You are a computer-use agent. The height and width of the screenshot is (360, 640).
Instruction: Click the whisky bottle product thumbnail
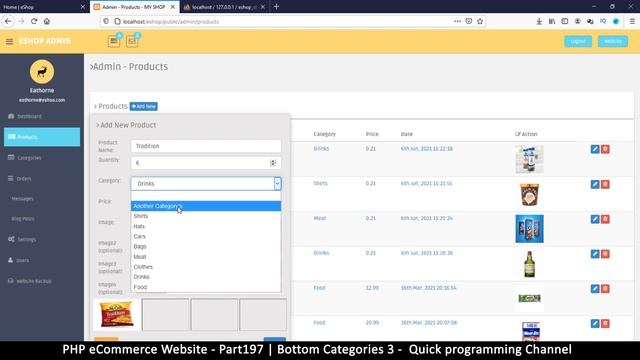[x=529, y=264]
